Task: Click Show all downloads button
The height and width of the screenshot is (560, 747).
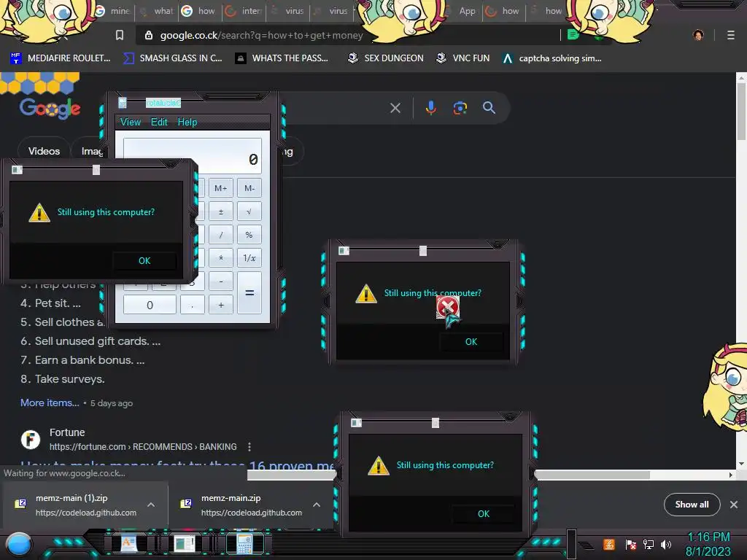Action: [692, 505]
